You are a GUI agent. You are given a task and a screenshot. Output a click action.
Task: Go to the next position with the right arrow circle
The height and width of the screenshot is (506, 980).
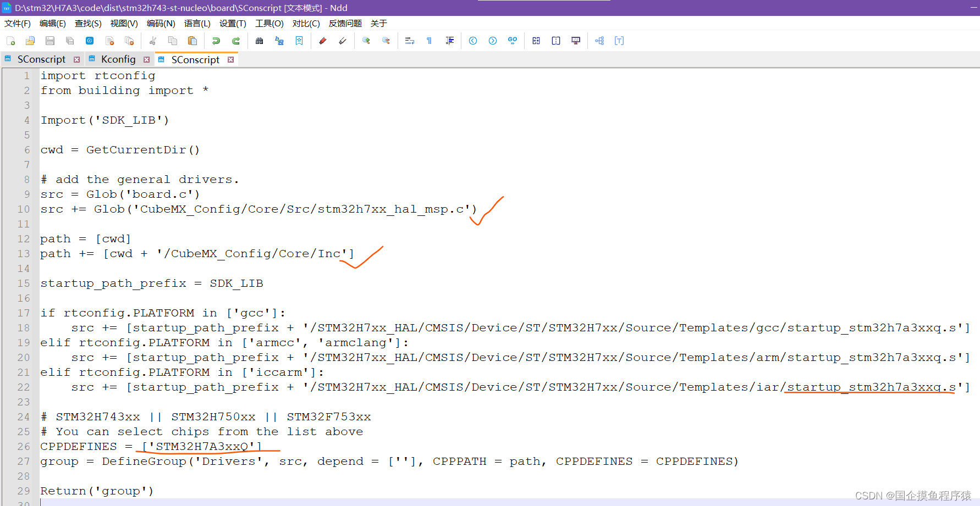(x=493, y=41)
